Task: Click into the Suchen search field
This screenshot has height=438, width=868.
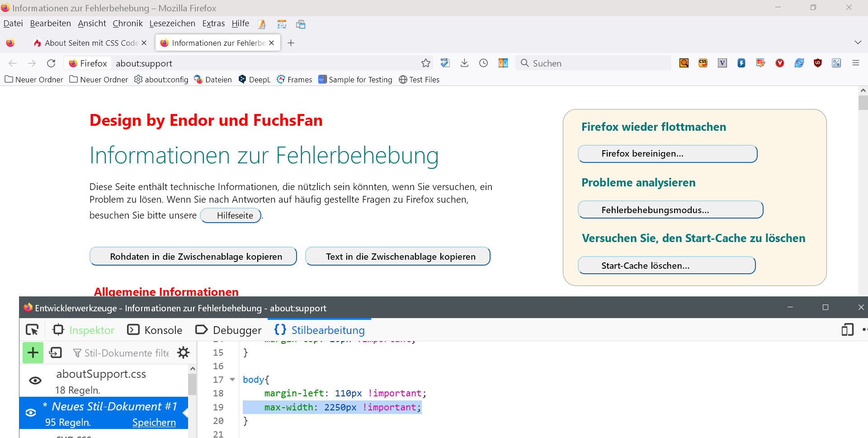Action: pos(597,63)
